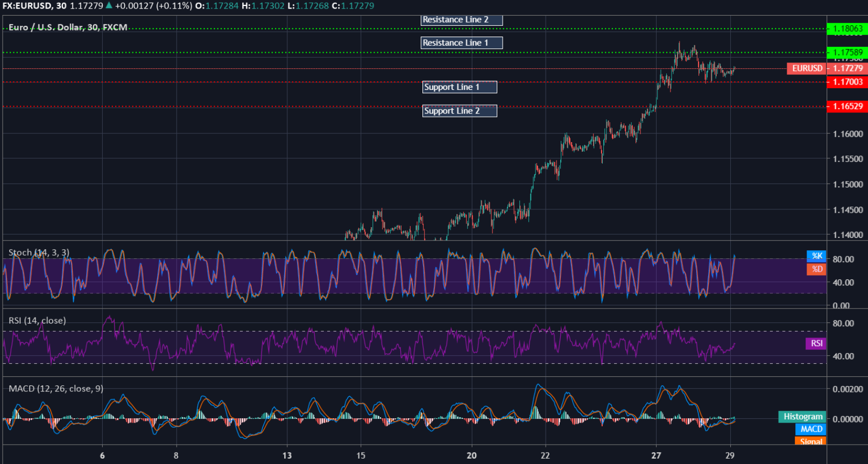868x464 pixels.
Task: Select the Support Line 1 label
Action: click(x=460, y=87)
